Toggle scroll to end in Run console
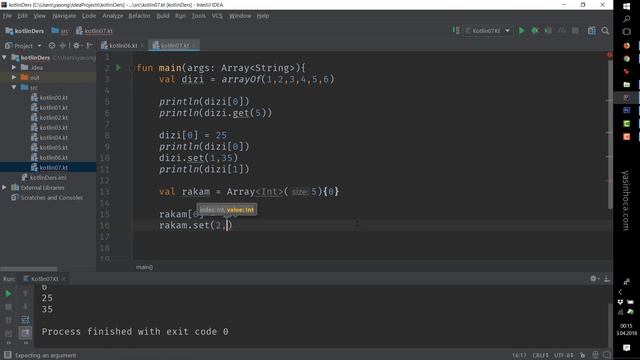 (x=25, y=333)
